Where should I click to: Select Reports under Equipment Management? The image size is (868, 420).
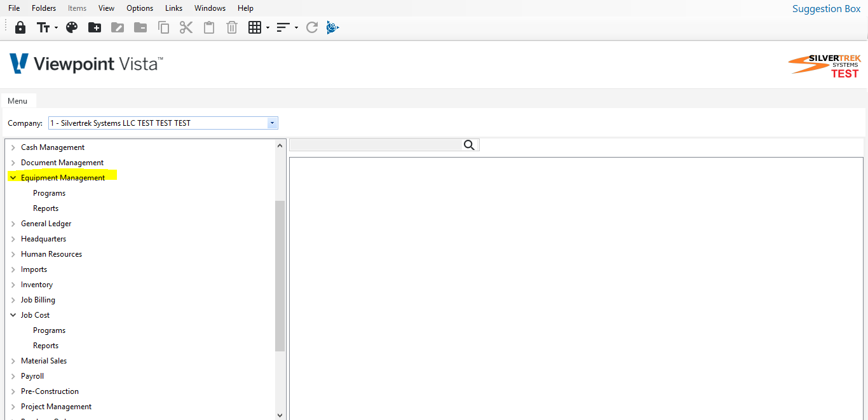click(x=46, y=208)
